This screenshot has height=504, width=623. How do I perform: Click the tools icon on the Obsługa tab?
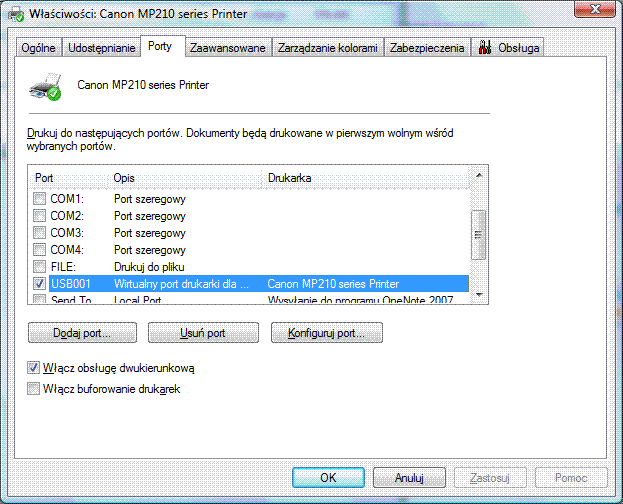pos(484,48)
